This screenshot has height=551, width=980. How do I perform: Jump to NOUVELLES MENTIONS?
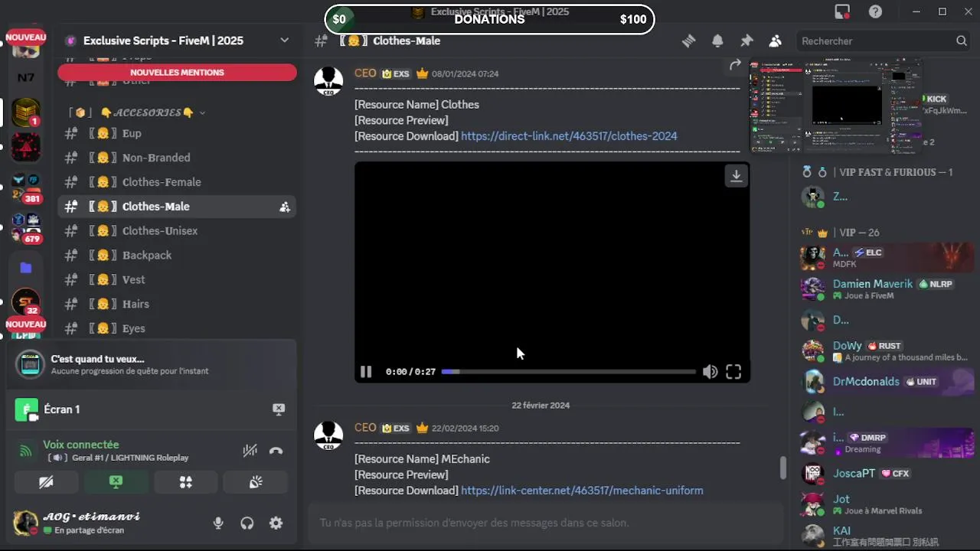coord(177,73)
